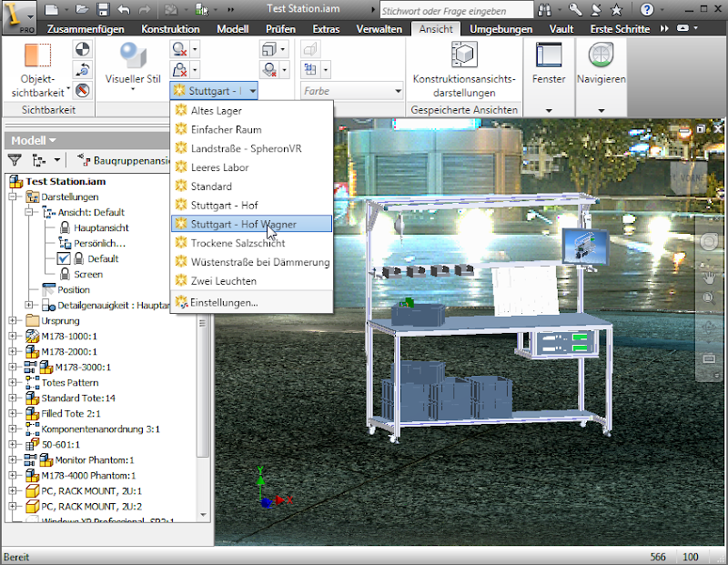Expand the Totes Pattern node
The image size is (728, 565).
click(x=13, y=382)
